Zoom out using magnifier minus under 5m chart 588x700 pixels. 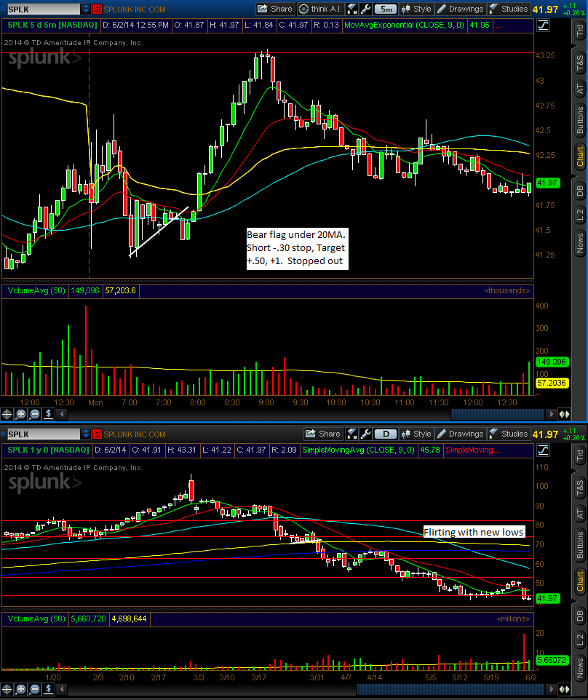click(x=34, y=414)
